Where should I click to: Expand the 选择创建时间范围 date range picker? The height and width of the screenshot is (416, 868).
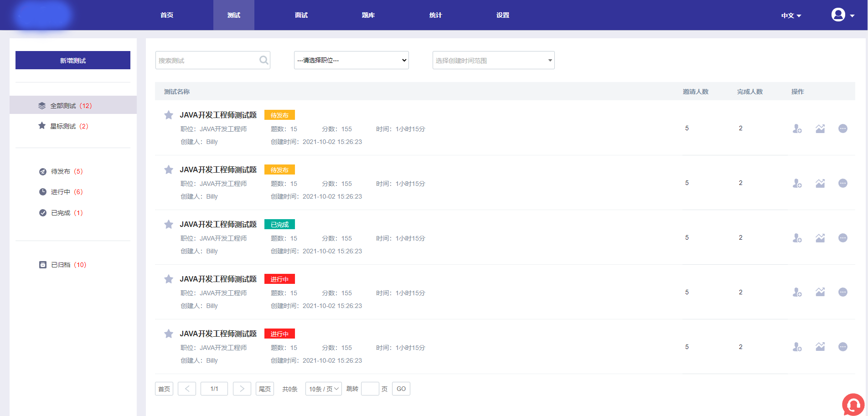(x=493, y=60)
